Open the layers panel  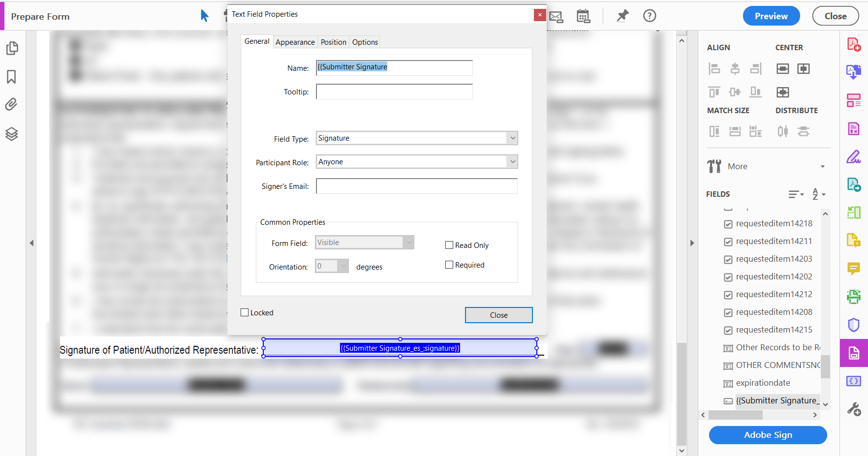click(12, 134)
